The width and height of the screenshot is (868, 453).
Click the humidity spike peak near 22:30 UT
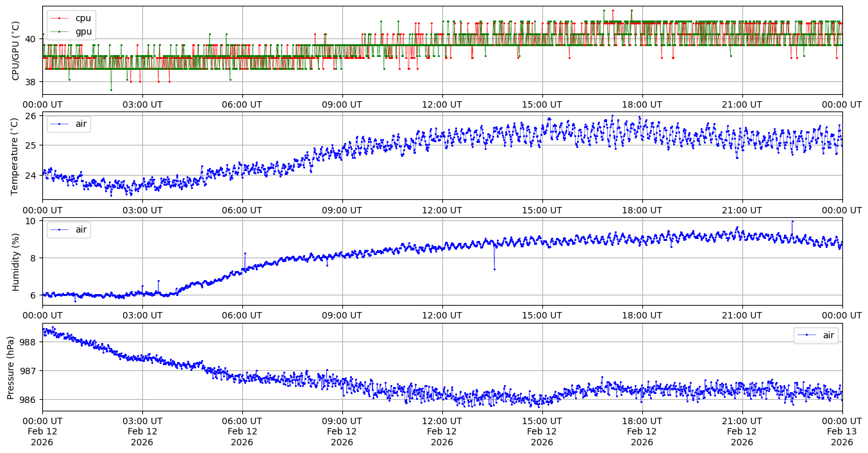click(x=792, y=222)
